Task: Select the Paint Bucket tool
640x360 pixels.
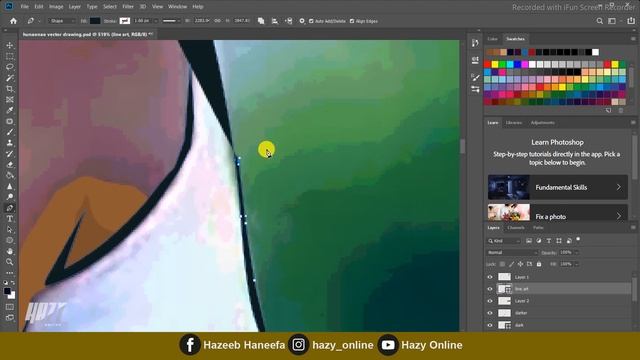Action: click(10, 176)
